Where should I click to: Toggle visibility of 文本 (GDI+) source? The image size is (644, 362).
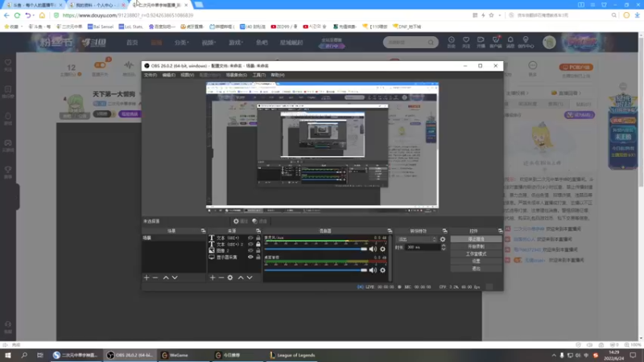(250, 238)
